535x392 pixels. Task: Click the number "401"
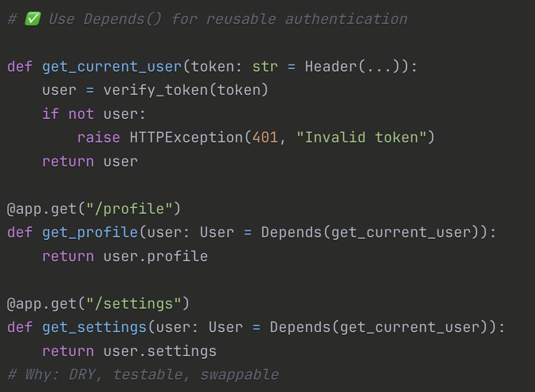click(x=265, y=138)
